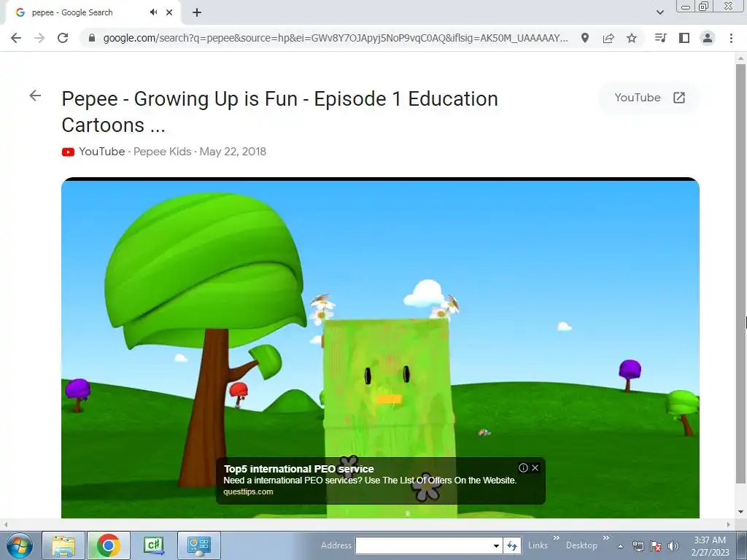Close the PEO service ad overlay
747x560 pixels.
[x=535, y=467]
